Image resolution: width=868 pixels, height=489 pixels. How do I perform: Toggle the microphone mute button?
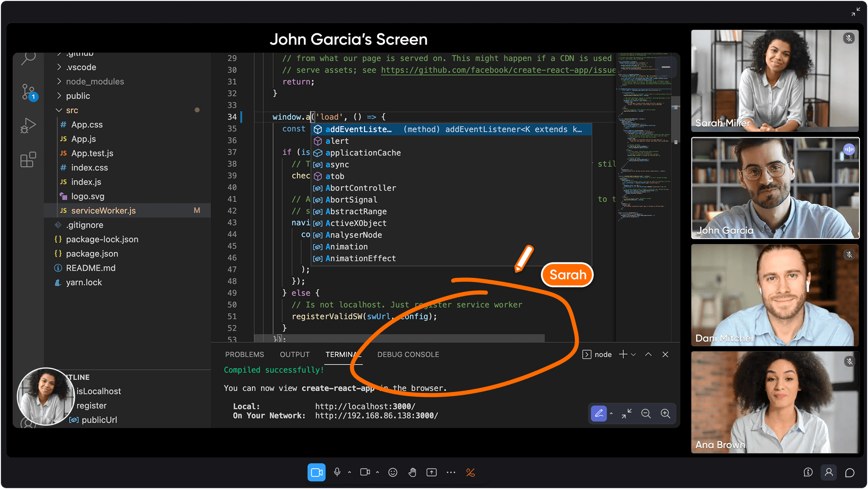(x=337, y=472)
